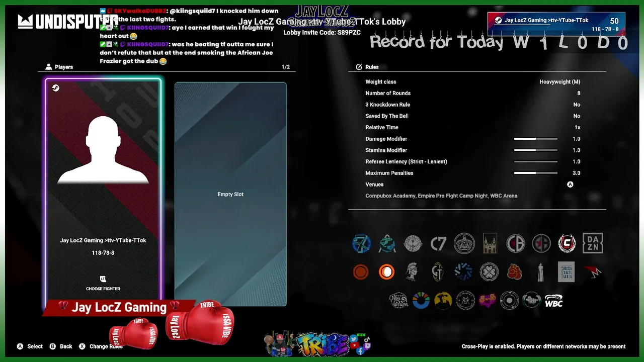Click the 'Number of Rounds' rule label

[388, 93]
